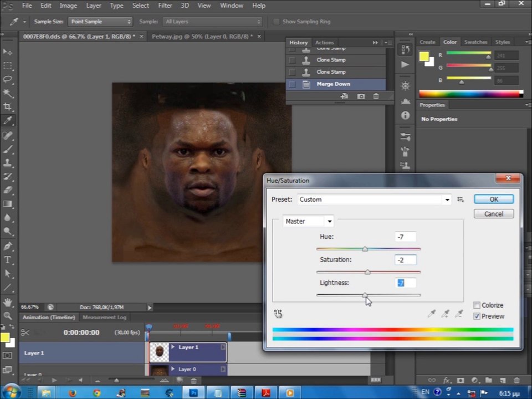The image size is (532, 399).
Task: Switch to Petway.jpg document tab
Action: [x=202, y=37]
